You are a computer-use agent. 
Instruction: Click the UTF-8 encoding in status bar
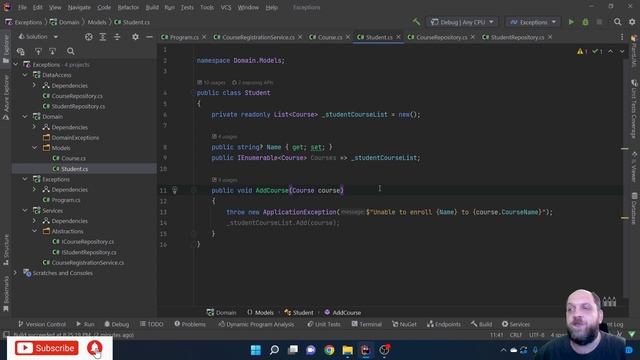[536, 335]
